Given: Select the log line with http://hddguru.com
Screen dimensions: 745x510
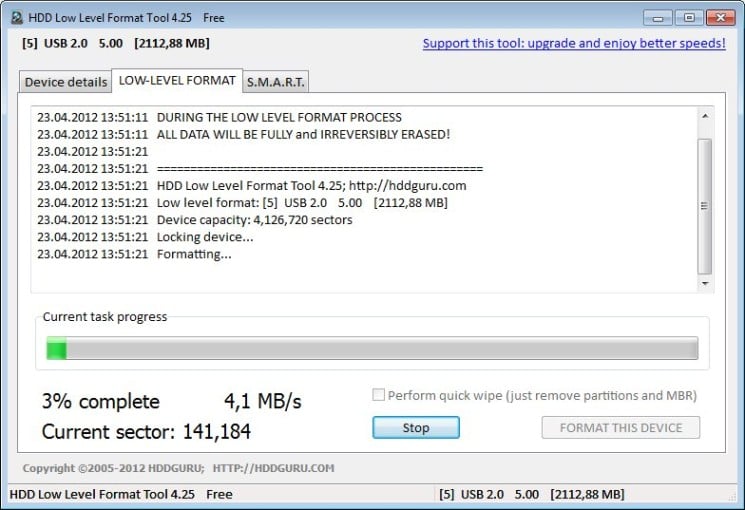Looking at the screenshot, I should coord(252,186).
